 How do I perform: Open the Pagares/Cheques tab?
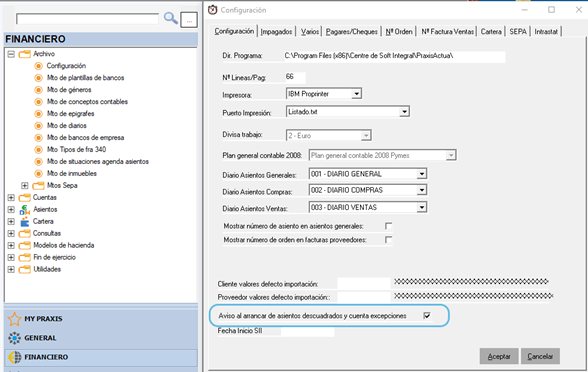351,32
